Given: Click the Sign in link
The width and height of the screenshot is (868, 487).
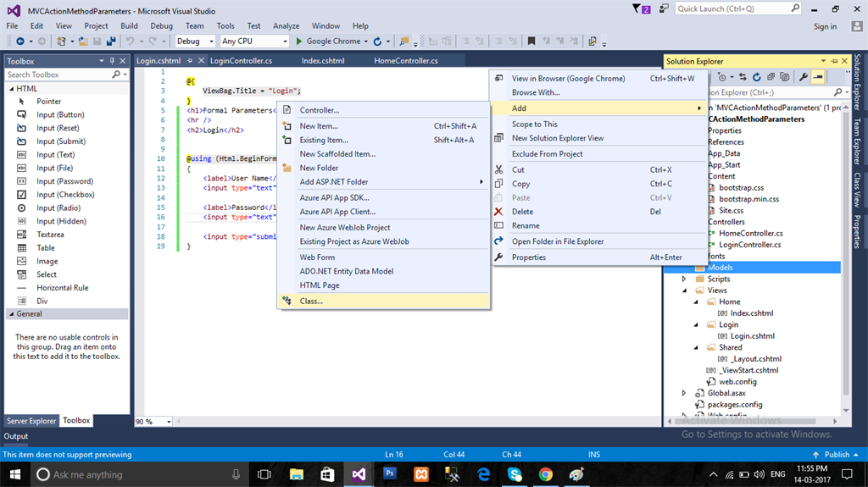Looking at the screenshot, I should tap(825, 26).
